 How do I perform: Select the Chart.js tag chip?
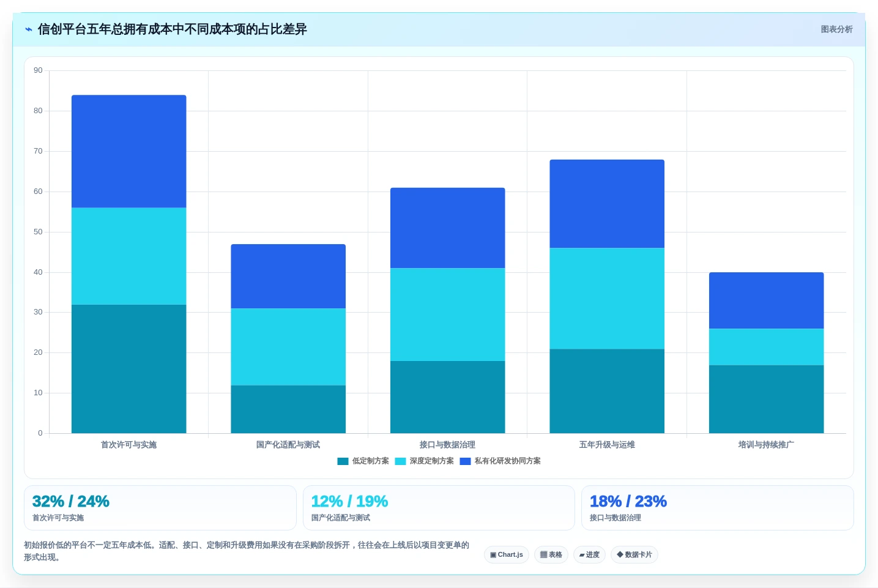point(507,555)
